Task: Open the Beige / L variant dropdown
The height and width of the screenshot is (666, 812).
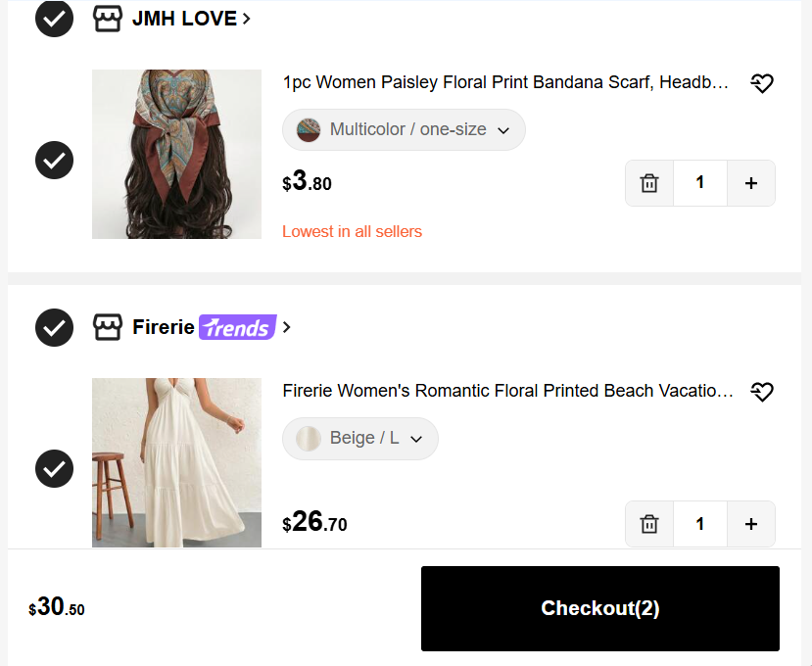Action: pyautogui.click(x=360, y=439)
